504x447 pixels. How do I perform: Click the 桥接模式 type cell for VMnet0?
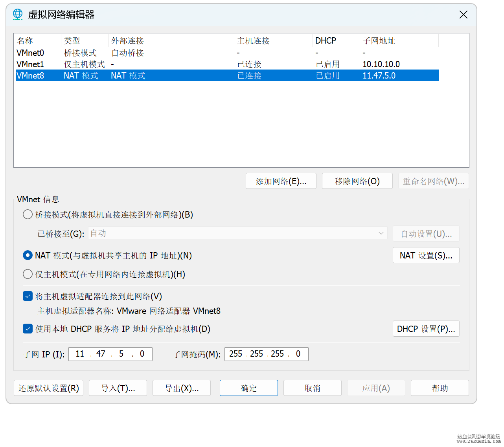[x=80, y=53]
